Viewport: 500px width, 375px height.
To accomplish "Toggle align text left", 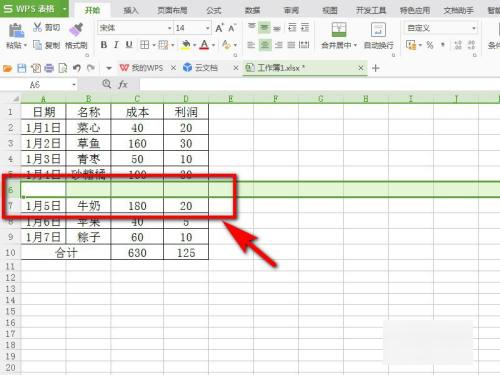I will click(x=251, y=45).
